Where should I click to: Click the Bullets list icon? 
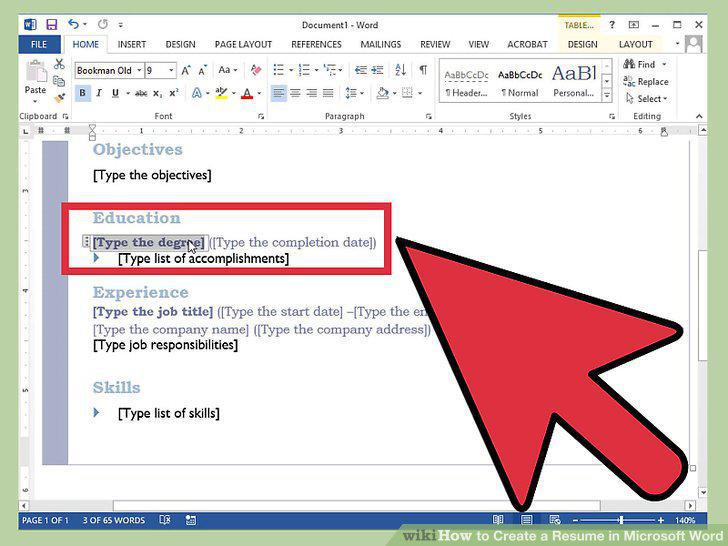tap(279, 70)
